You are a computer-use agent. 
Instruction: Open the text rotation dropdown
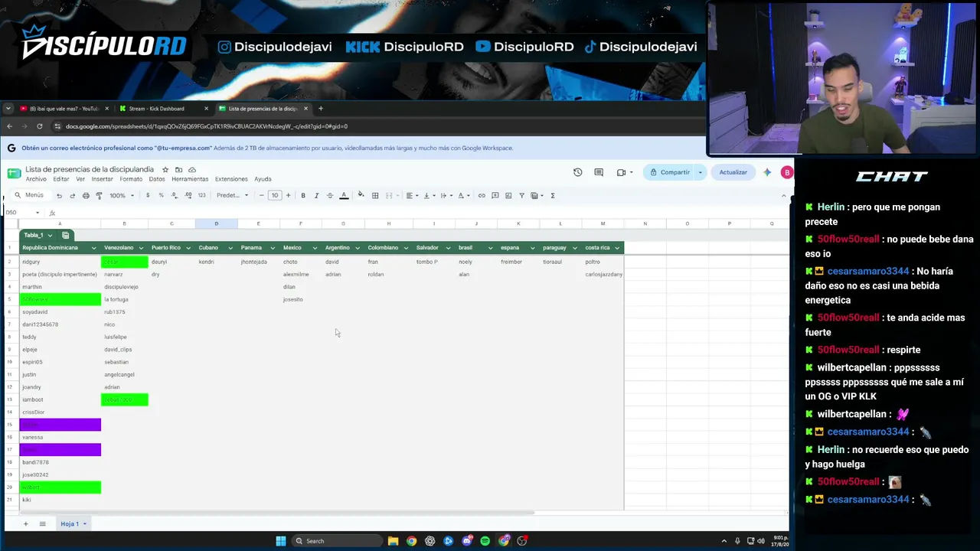coord(464,195)
